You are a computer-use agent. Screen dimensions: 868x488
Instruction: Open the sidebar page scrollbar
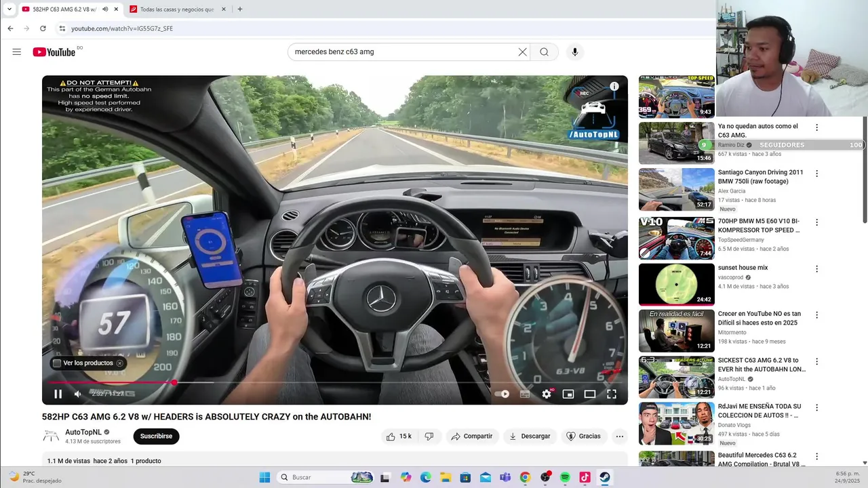click(865, 169)
